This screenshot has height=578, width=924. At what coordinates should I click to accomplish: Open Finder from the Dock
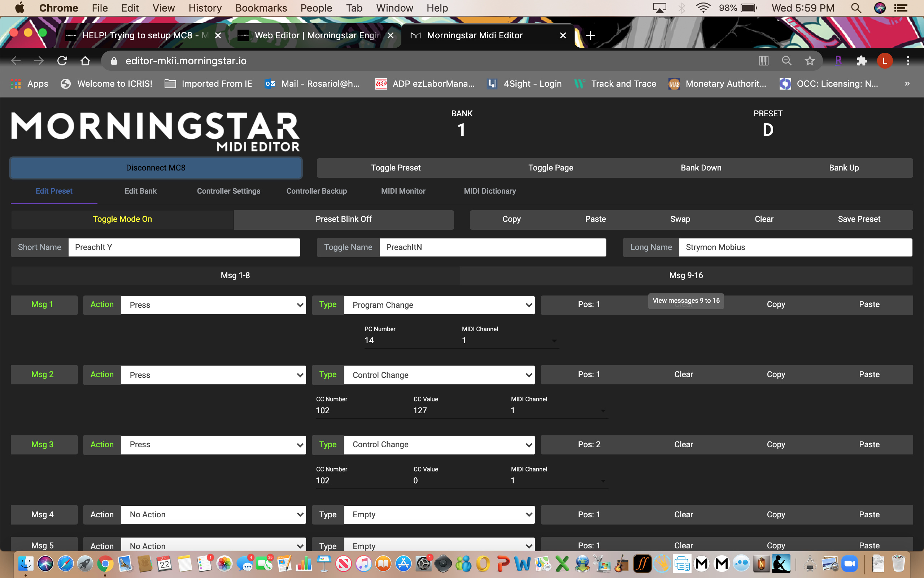[26, 564]
